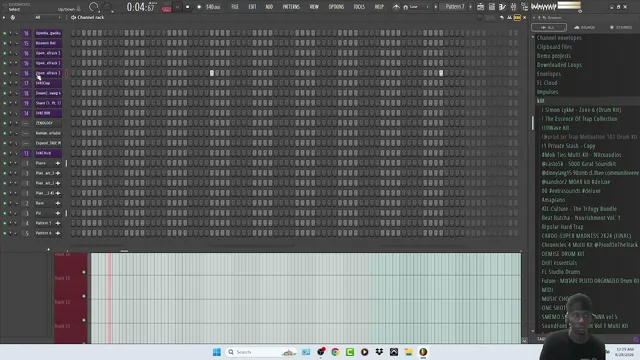
Task: Select the [HM]Clap channel button
Action: [x=48, y=83]
